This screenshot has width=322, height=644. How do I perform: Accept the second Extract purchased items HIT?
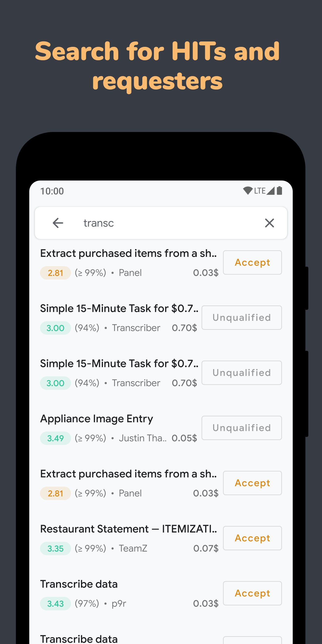pyautogui.click(x=252, y=483)
